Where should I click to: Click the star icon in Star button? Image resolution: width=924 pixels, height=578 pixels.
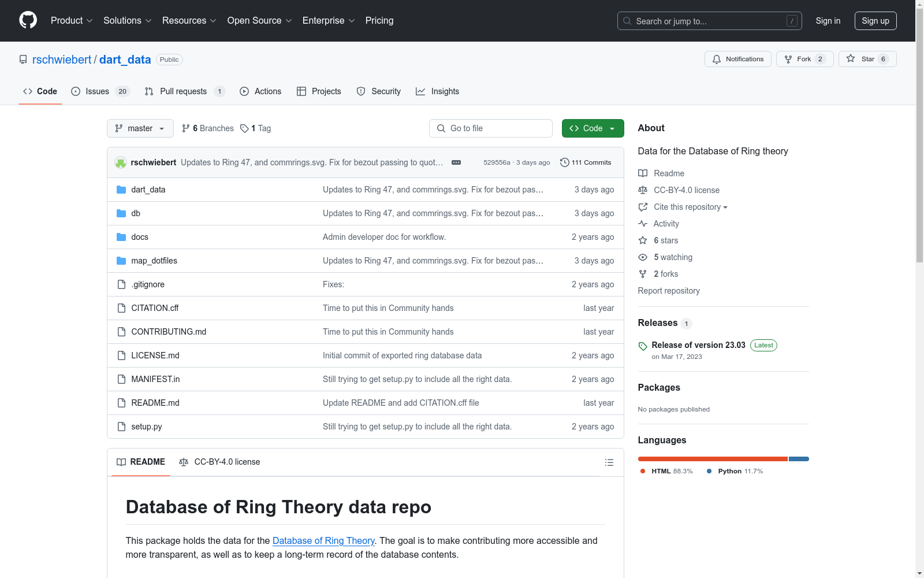[x=851, y=58]
